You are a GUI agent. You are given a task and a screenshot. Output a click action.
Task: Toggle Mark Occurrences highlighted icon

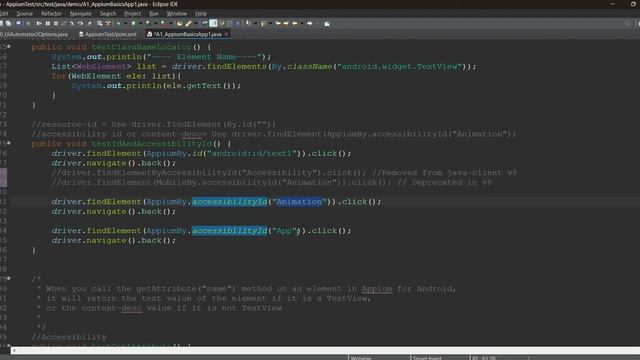pyautogui.click(x=213, y=23)
